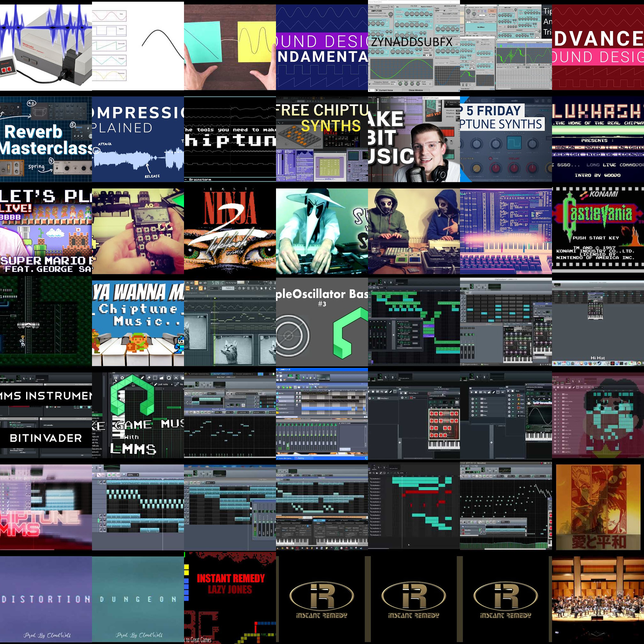Open the Free Chiptune Synths thumbnail

[322, 140]
